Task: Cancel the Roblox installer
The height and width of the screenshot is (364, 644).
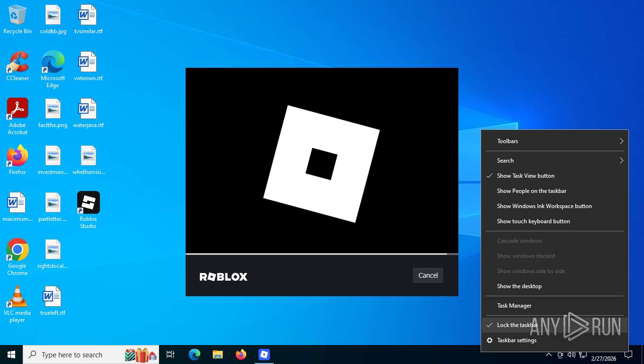Action: pyautogui.click(x=428, y=275)
